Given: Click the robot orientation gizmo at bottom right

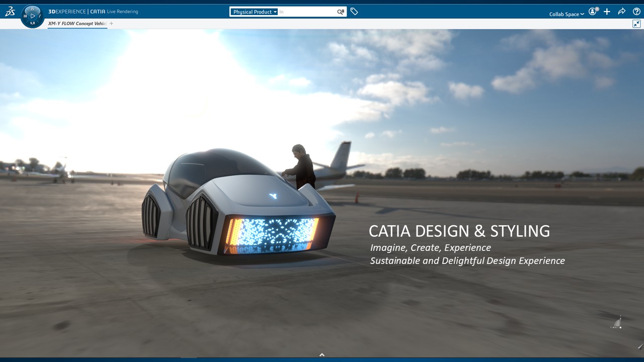Looking at the screenshot, I should click(x=617, y=323).
